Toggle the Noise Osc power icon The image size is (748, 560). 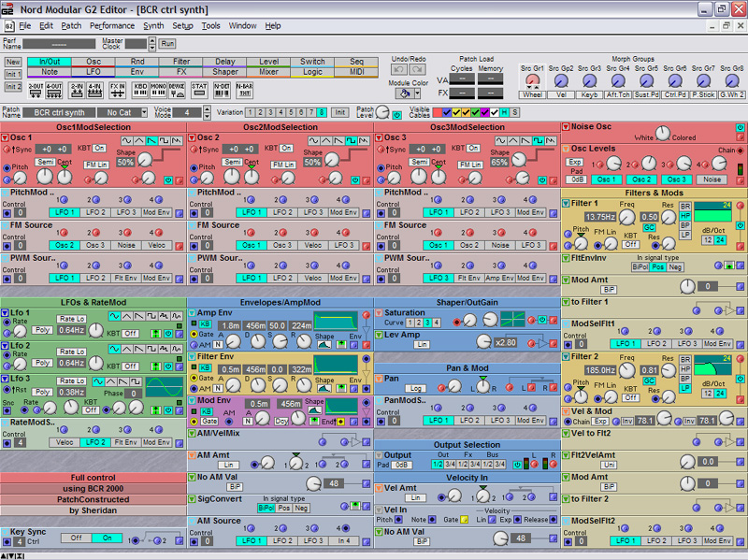(740, 127)
